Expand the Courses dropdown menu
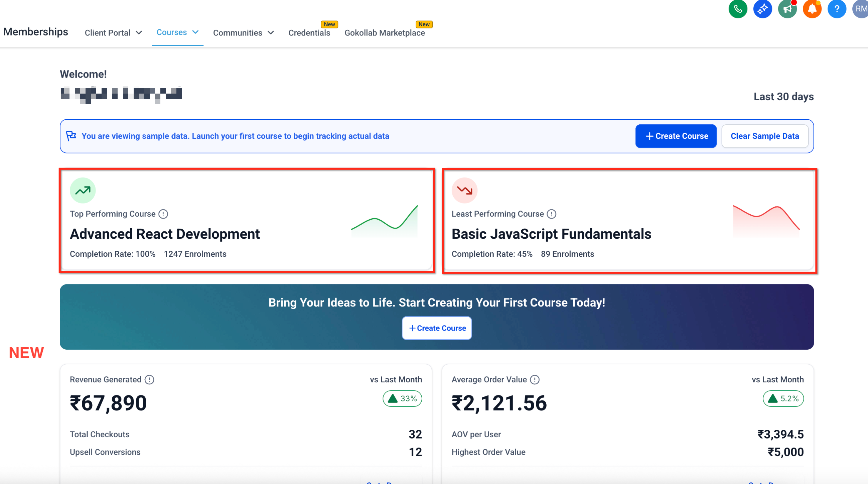This screenshot has width=868, height=484. pyautogui.click(x=178, y=32)
